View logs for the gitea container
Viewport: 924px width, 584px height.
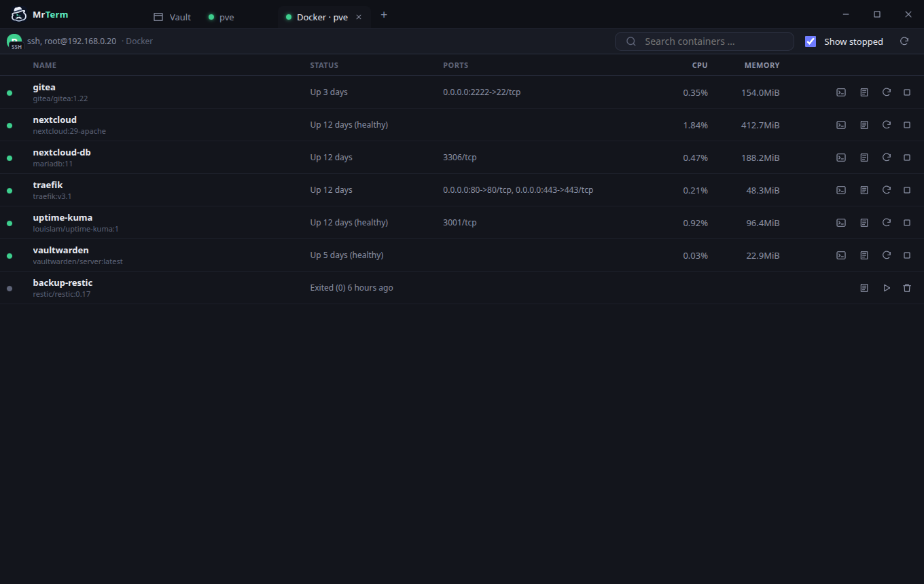[x=864, y=92]
